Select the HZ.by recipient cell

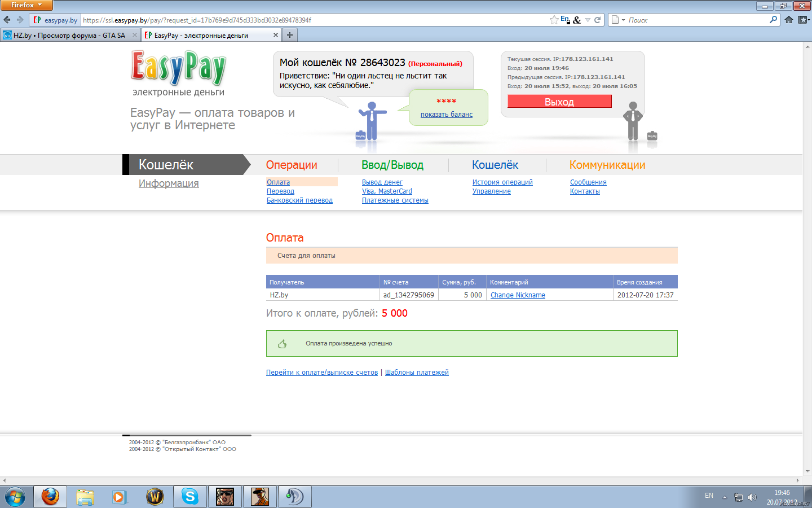323,295
